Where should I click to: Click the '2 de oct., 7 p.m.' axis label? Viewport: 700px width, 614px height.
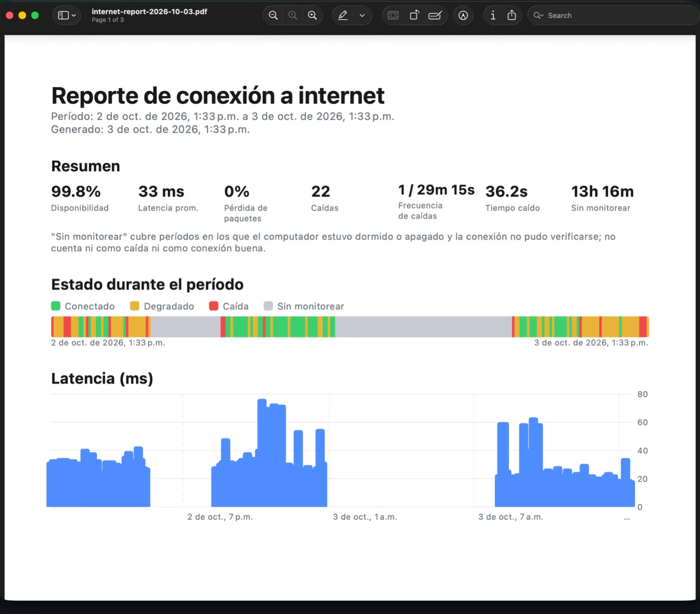click(220, 517)
